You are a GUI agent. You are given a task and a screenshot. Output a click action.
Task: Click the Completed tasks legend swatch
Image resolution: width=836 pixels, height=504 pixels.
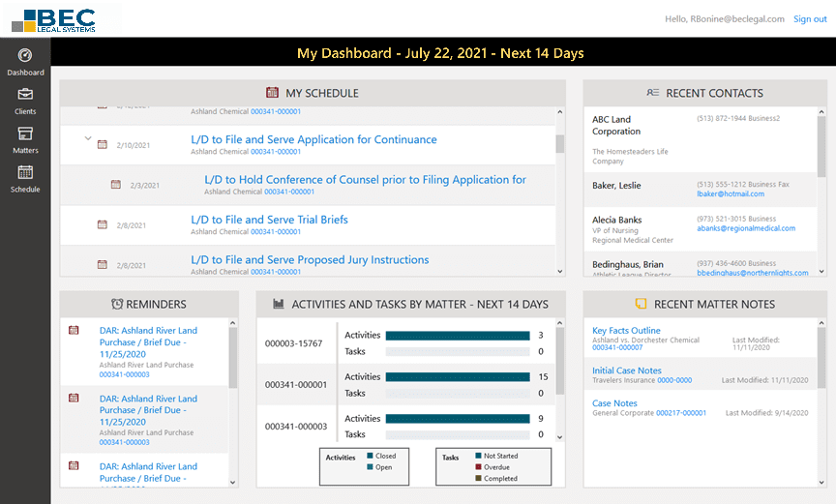click(x=478, y=478)
